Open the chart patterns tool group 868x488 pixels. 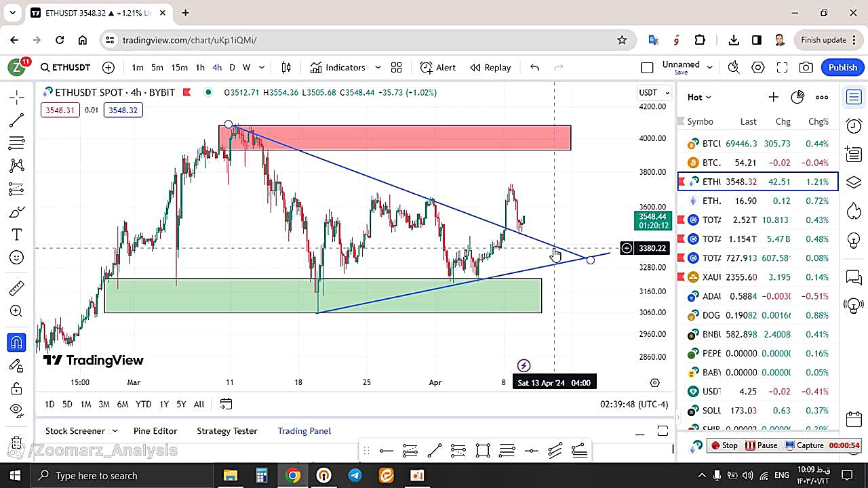pyautogui.click(x=17, y=166)
